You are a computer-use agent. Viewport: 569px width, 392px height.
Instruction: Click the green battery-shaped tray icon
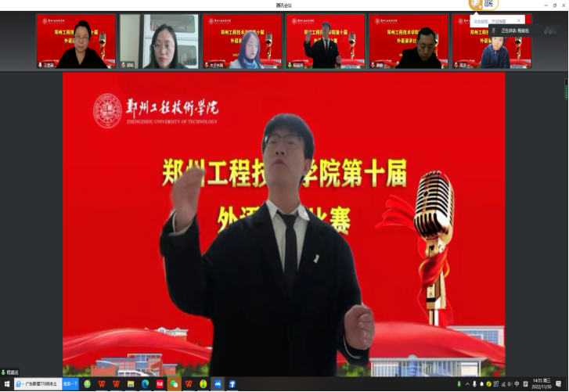[459, 384]
